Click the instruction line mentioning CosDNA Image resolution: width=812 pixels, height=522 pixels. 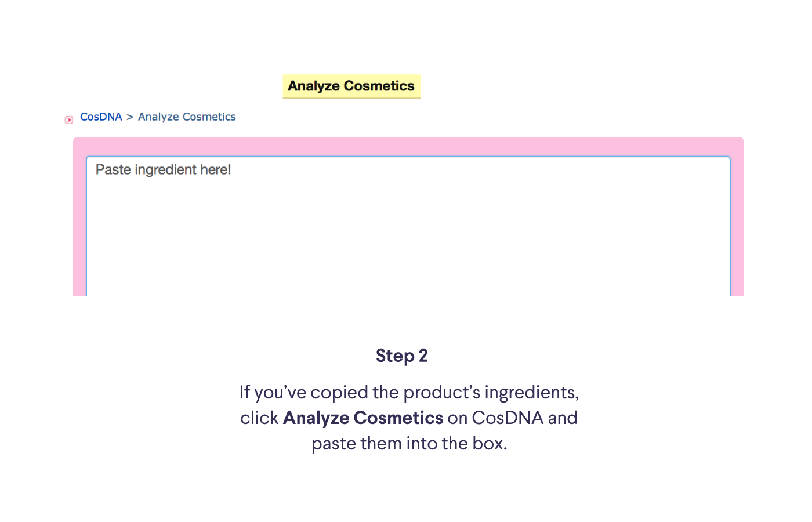tap(409, 418)
